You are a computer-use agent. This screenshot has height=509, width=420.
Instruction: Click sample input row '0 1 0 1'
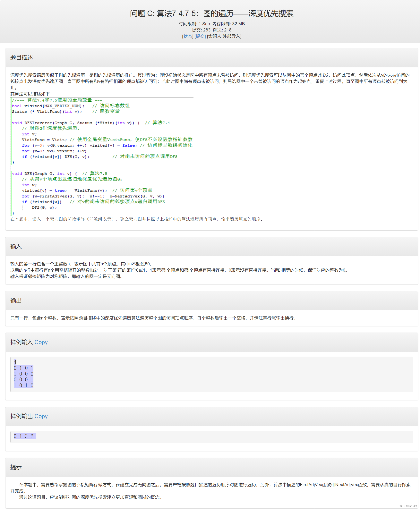tap(23, 368)
